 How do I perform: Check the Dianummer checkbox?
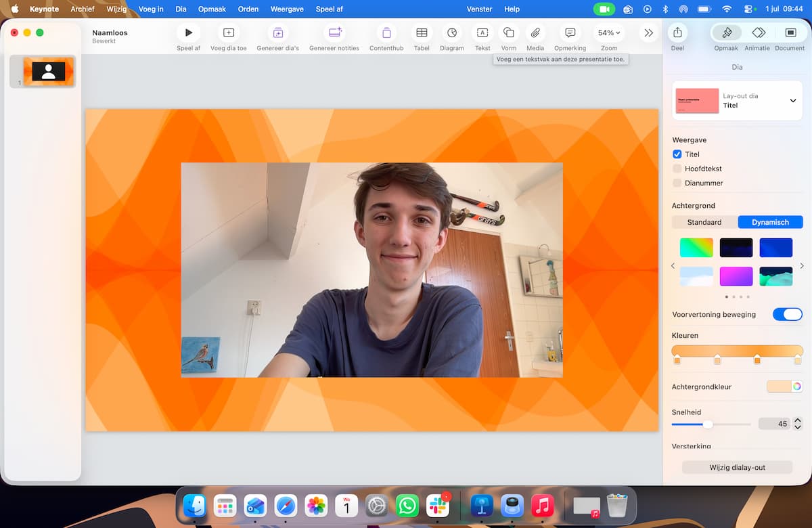(x=677, y=183)
